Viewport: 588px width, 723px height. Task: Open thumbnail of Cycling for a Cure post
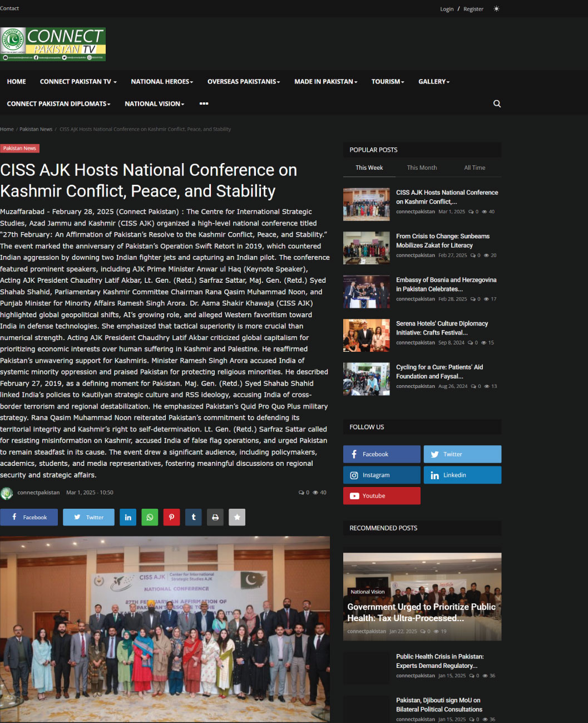click(366, 379)
